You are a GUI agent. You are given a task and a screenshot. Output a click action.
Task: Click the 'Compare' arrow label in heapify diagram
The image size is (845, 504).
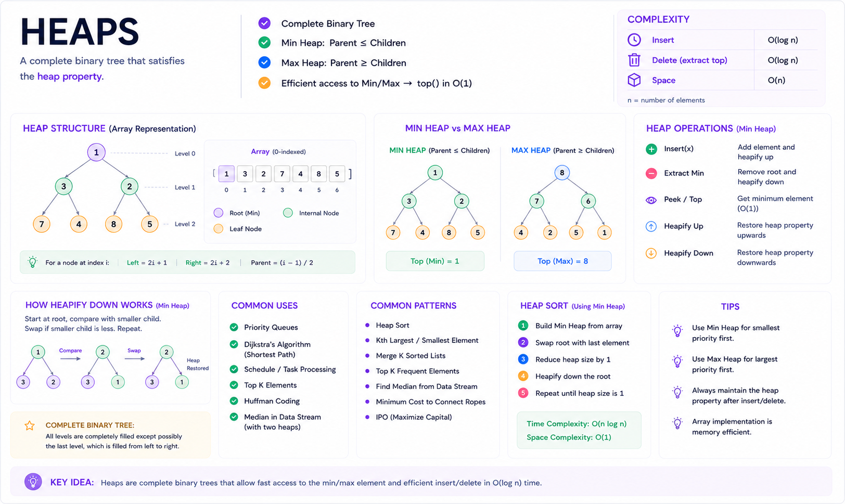click(70, 351)
